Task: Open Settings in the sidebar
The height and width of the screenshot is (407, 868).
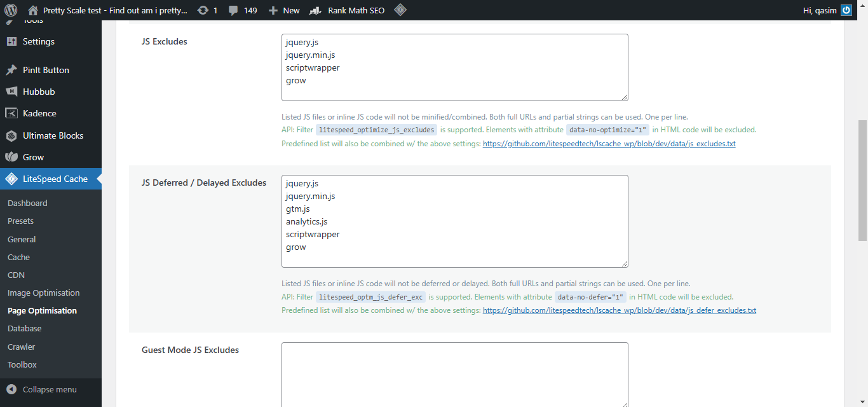Action: [x=38, y=41]
